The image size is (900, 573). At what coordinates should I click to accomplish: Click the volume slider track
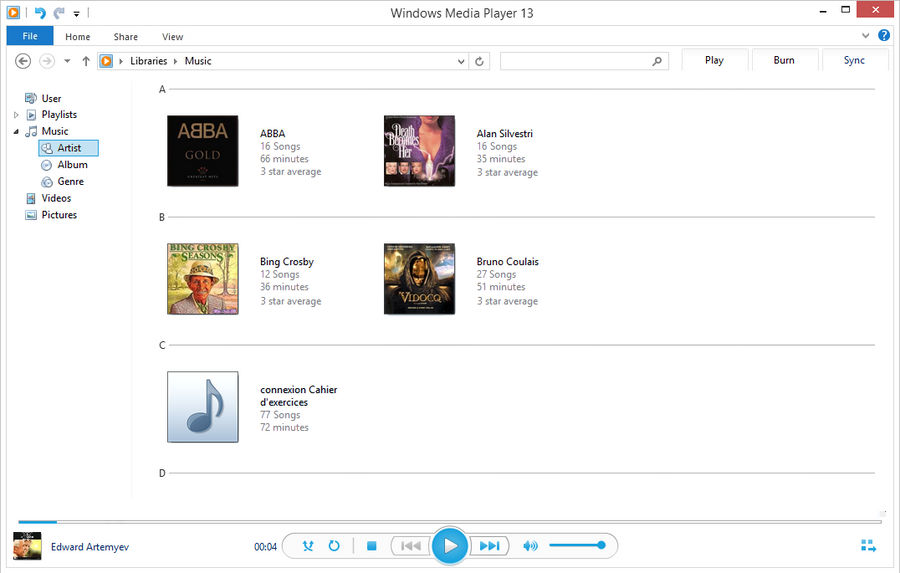(577, 545)
